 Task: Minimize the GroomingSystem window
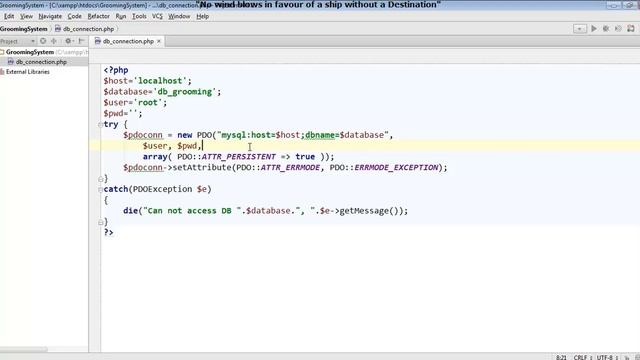pos(613,5)
